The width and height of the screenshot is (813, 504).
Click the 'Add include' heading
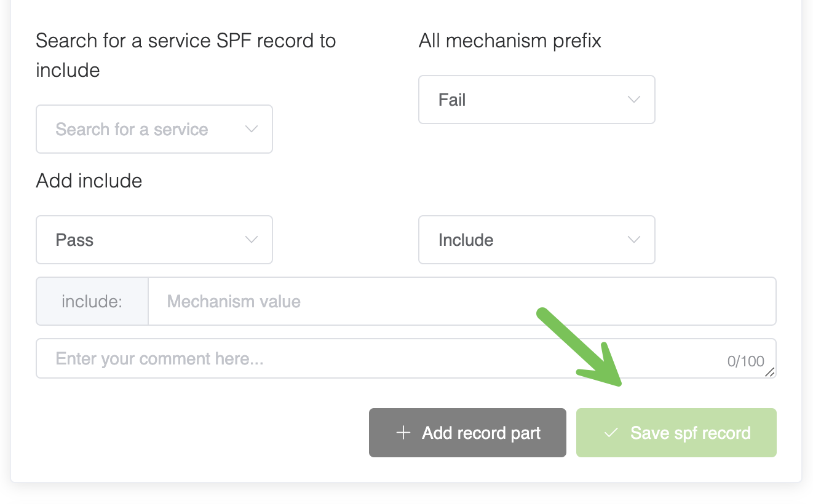(x=89, y=181)
